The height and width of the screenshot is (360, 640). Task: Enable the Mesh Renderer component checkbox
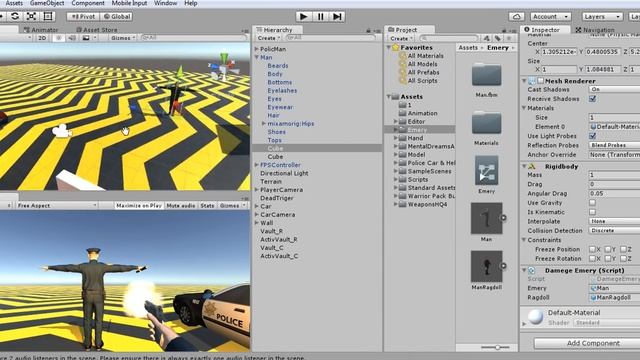(540, 81)
